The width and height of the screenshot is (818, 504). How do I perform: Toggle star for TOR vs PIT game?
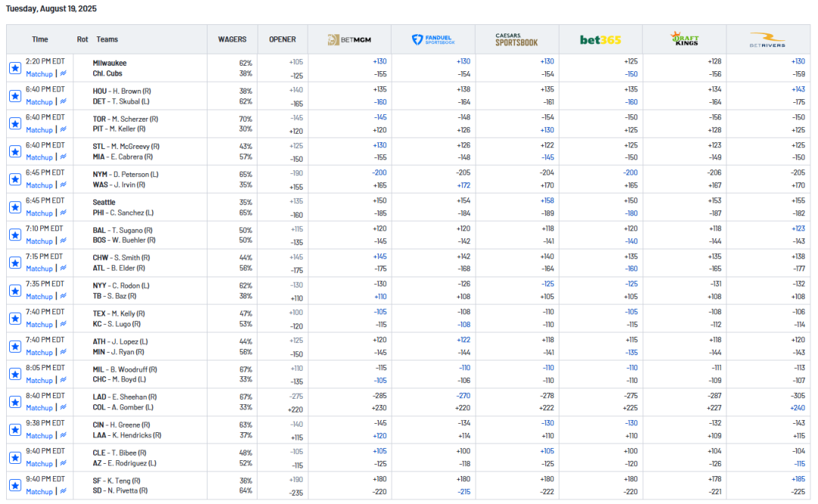(15, 124)
